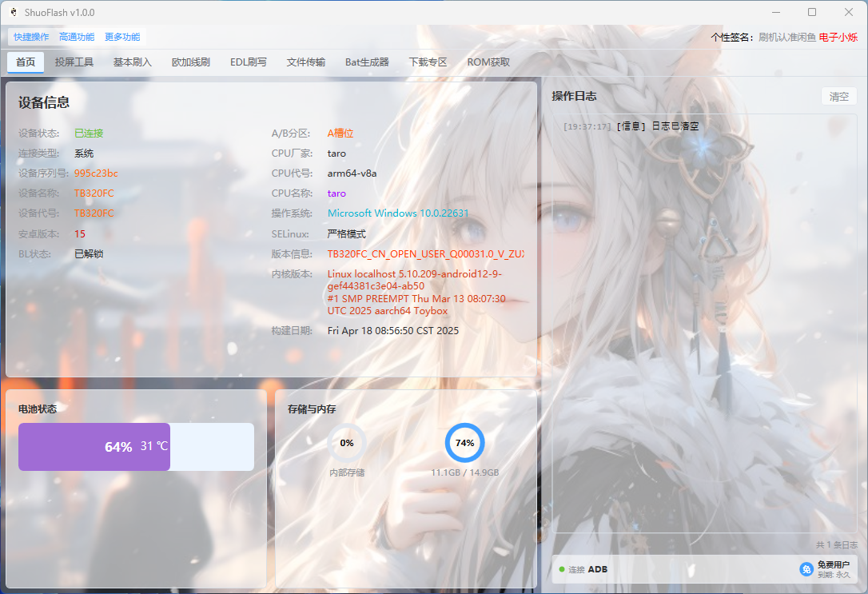Click the ShuoFlash app icon in title bar
Screen dimensions: 868x594
point(14,12)
